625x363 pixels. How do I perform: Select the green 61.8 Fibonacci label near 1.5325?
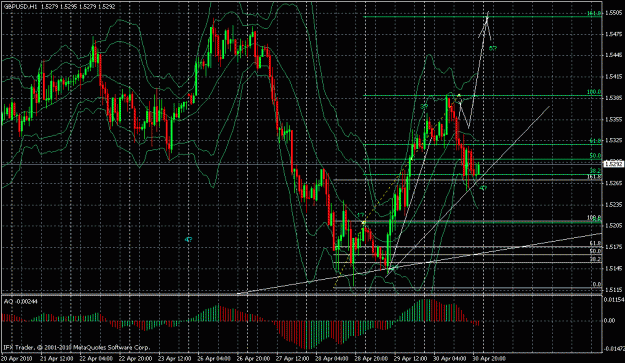click(x=596, y=141)
